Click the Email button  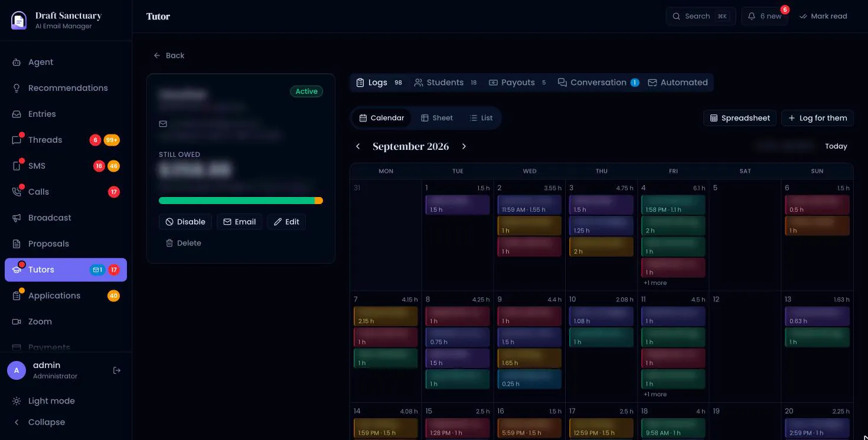pos(240,222)
